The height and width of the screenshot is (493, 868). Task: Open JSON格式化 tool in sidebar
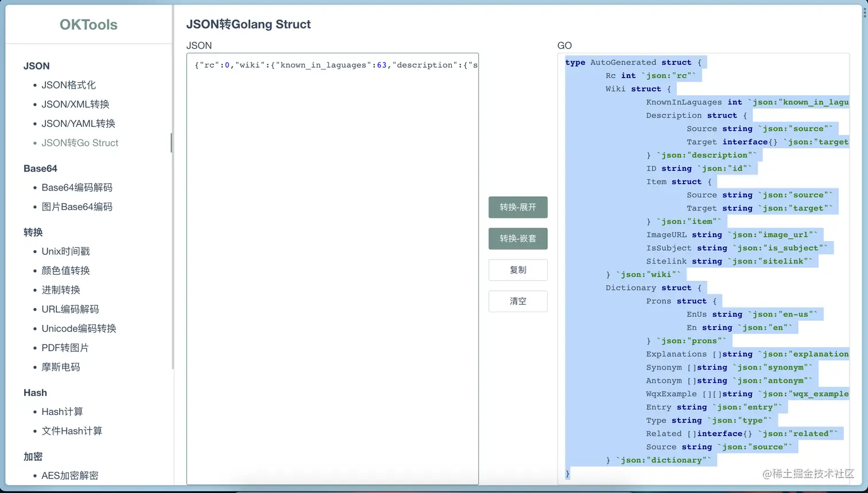pos(68,85)
